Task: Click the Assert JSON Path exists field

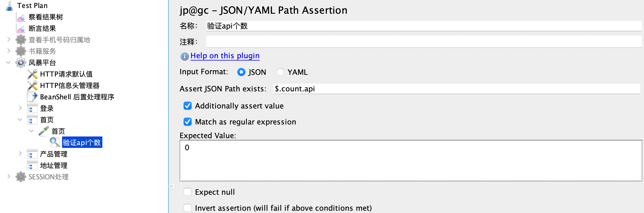Action: pyautogui.click(x=457, y=89)
